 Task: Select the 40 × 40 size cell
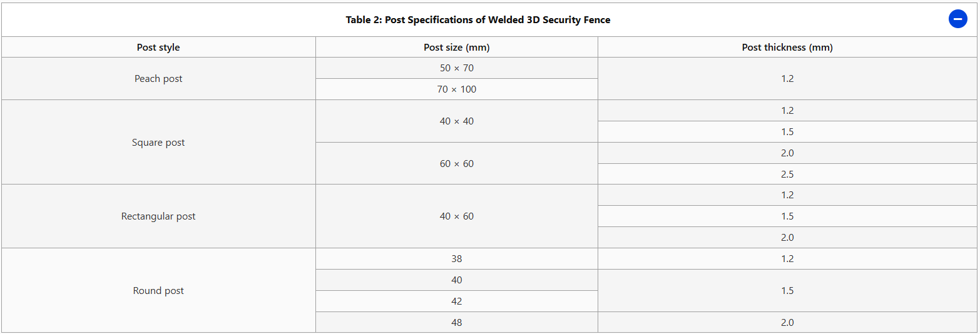(456, 121)
